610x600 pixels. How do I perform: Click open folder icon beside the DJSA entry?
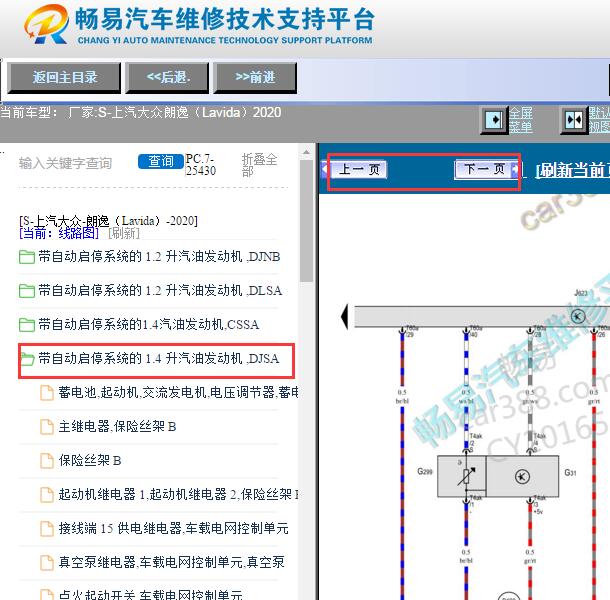click(27, 359)
